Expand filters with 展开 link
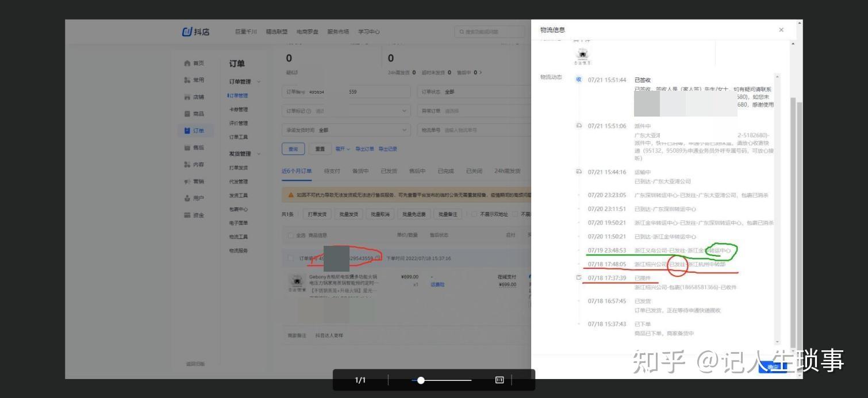 coord(343,149)
